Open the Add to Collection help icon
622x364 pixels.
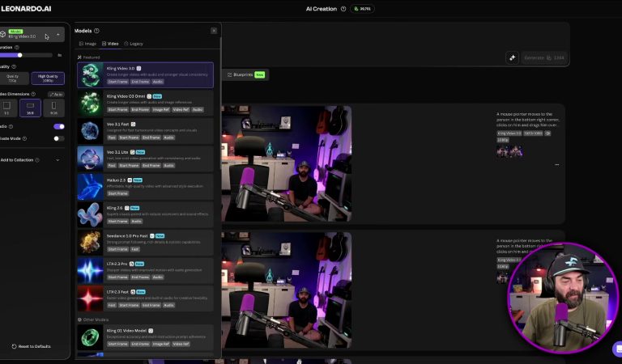coord(37,160)
